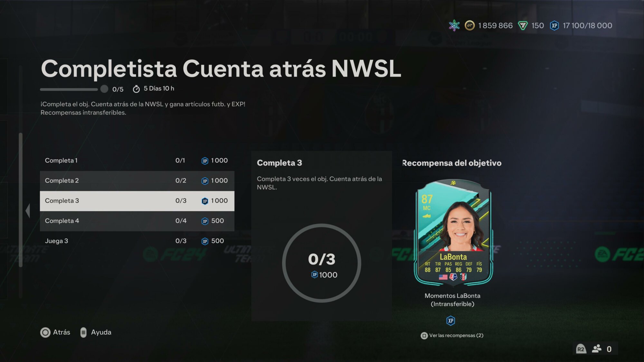Click the XP reward icon below LaBonta card

coord(451,320)
